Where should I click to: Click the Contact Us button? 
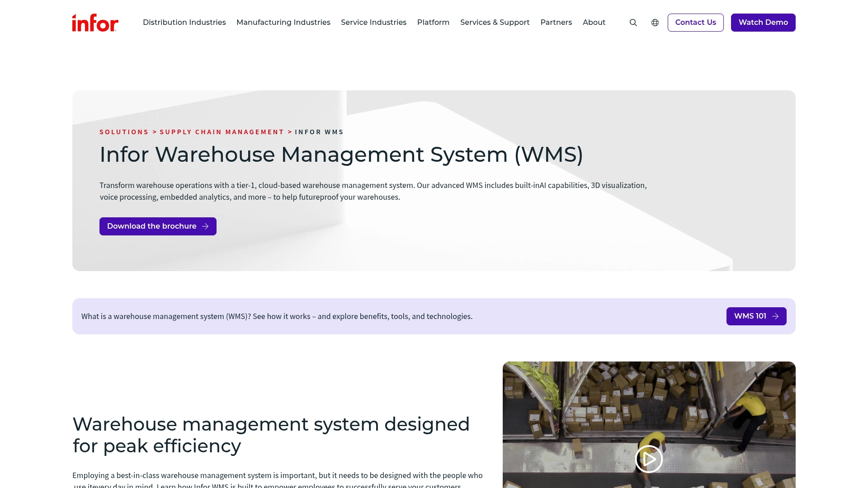(695, 23)
